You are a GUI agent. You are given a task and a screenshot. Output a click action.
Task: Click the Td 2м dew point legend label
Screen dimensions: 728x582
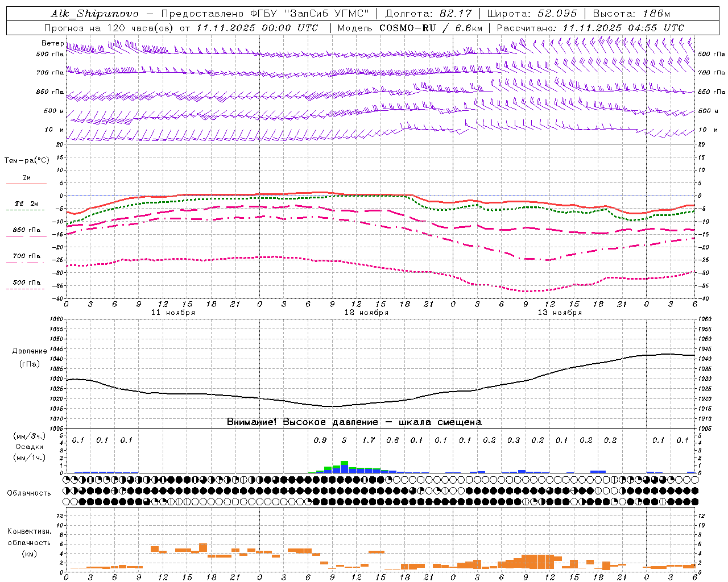(26, 203)
